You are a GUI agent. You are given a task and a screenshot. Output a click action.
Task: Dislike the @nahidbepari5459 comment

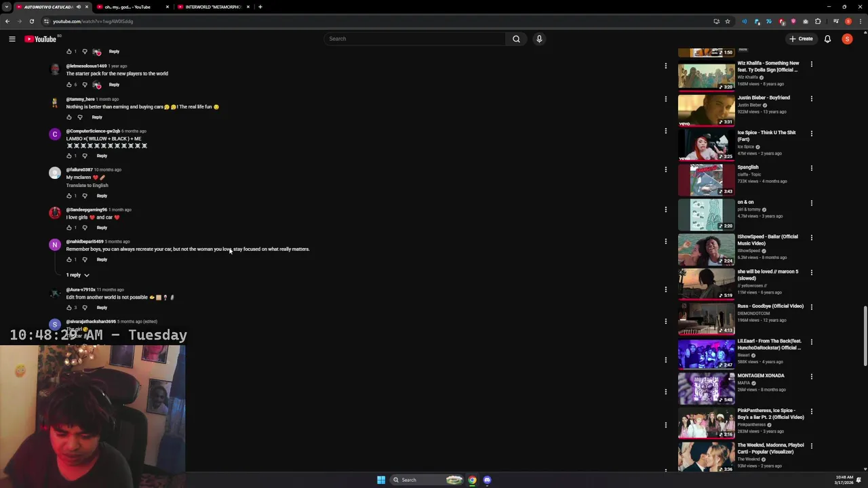pos(85,260)
